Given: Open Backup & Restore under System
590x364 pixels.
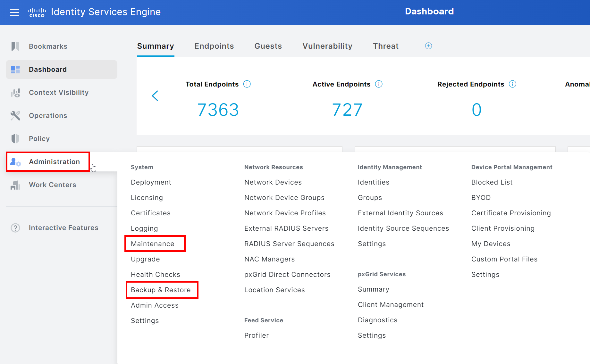Looking at the screenshot, I should (161, 290).
